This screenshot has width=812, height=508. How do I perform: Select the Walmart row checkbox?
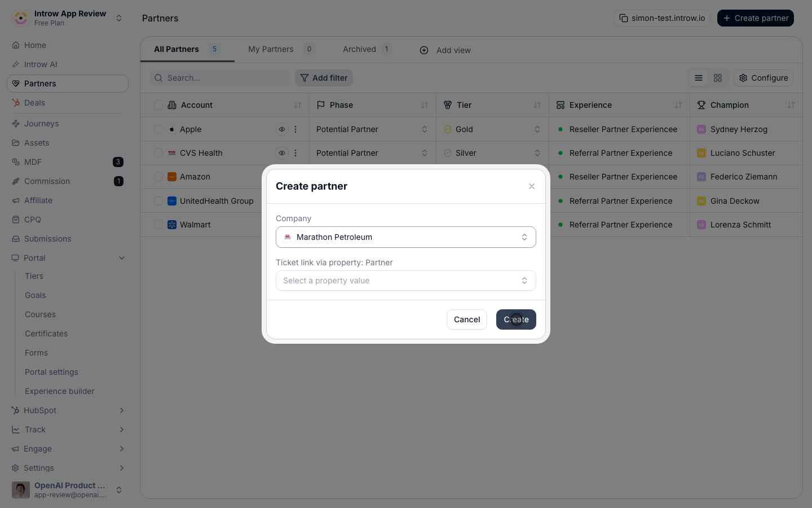click(158, 225)
